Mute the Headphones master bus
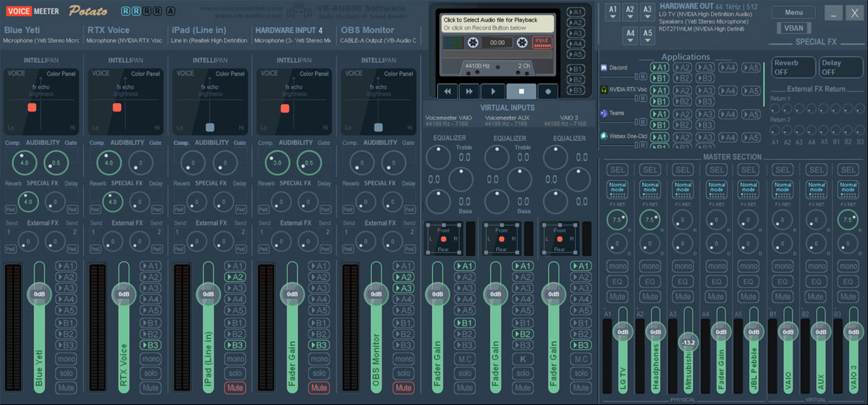868x405 pixels. pyautogui.click(x=650, y=297)
